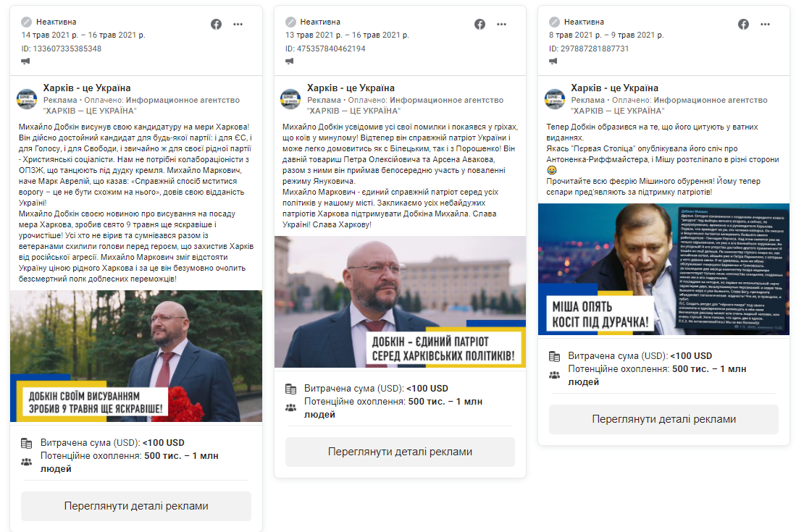
Task: Open the ad image with Dobkin holding red flowers
Action: [136, 356]
